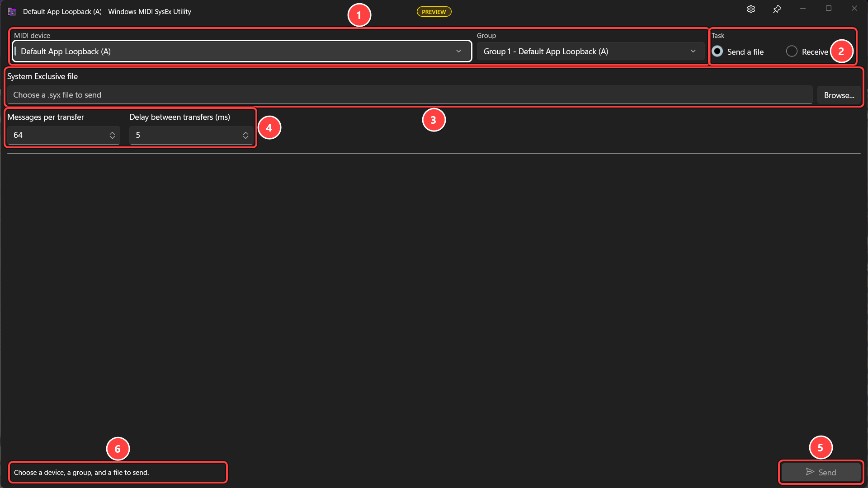Click the Browse... button
Image resolution: width=868 pixels, height=488 pixels.
(839, 95)
